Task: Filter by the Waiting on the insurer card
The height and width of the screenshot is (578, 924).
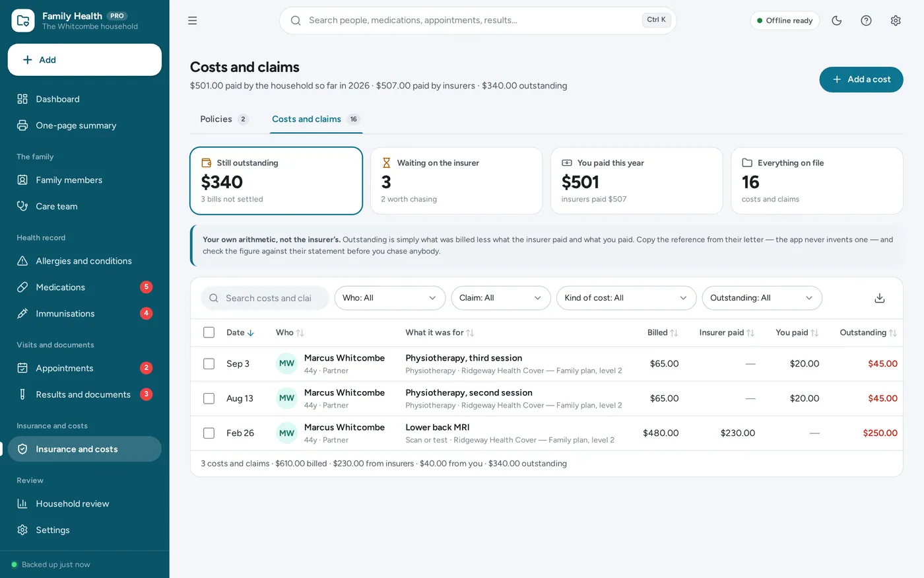Action: pos(457,181)
